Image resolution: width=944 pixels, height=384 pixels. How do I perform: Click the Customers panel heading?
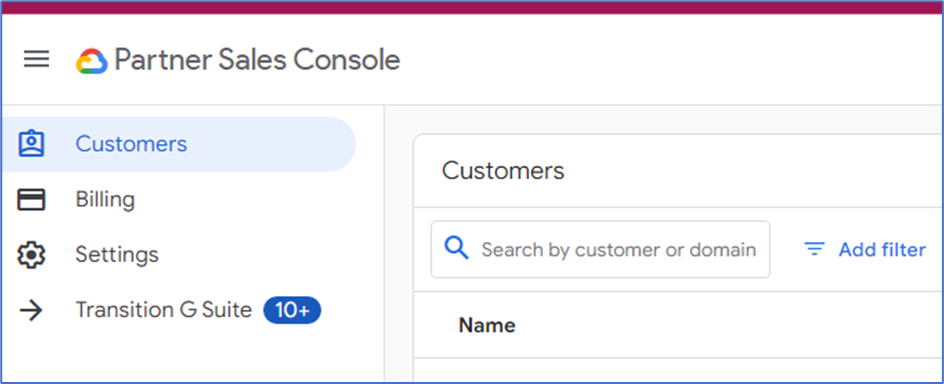point(503,171)
